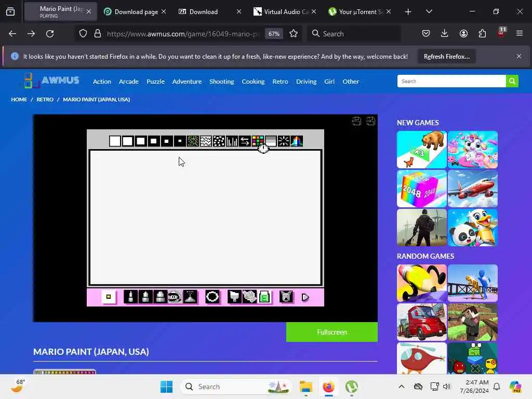Switch to the Virtual Audio Cable tab
The width and height of the screenshot is (532, 399).
(285, 11)
